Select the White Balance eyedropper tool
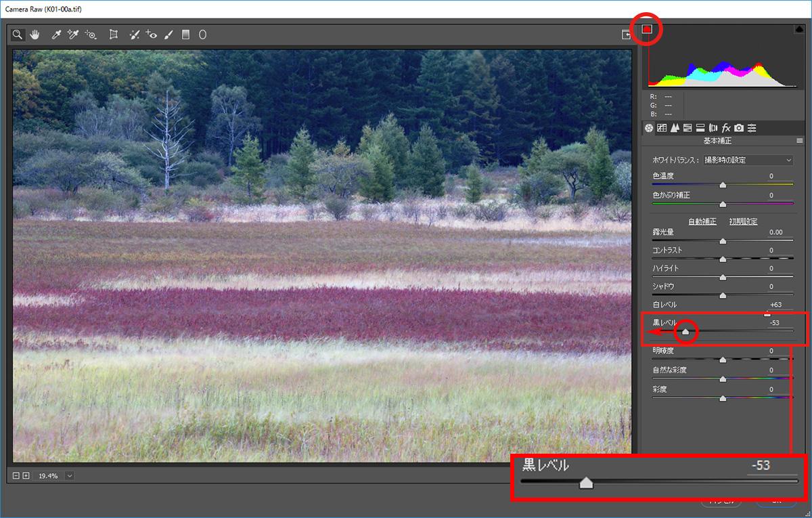This screenshot has height=518, width=812. point(57,35)
